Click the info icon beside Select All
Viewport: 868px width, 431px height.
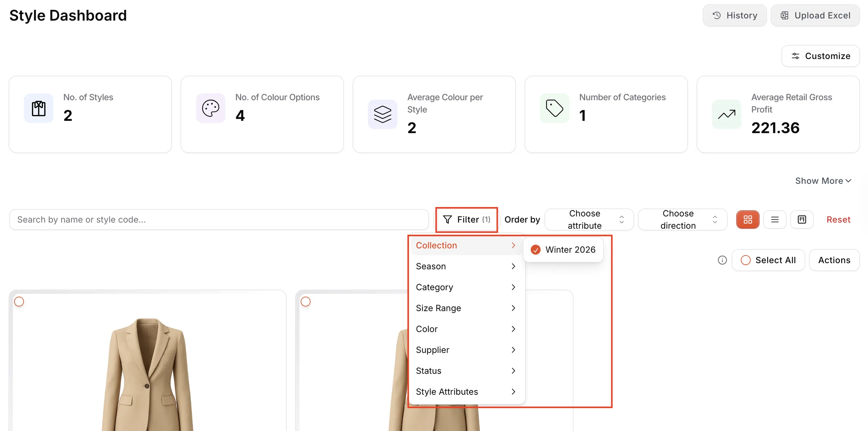pyautogui.click(x=722, y=260)
